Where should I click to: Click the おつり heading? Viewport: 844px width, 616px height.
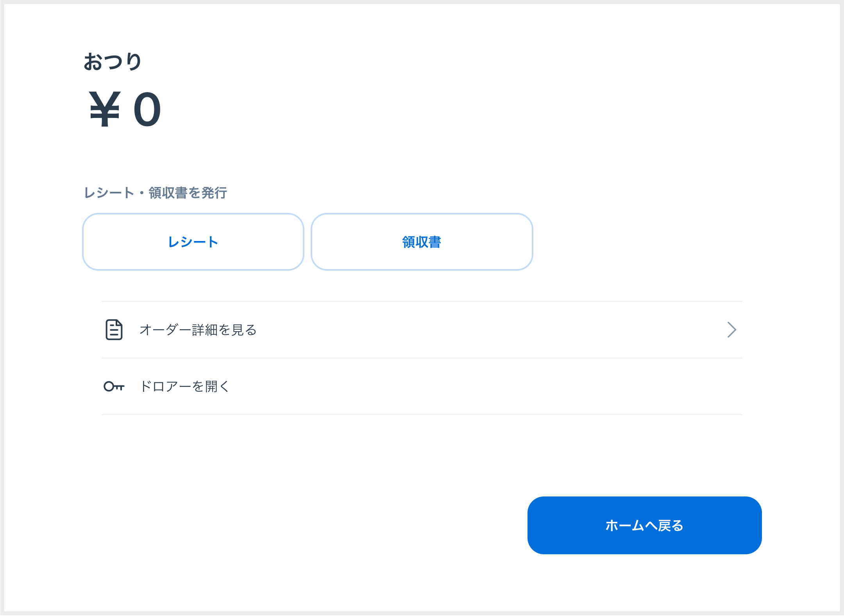coord(113,62)
